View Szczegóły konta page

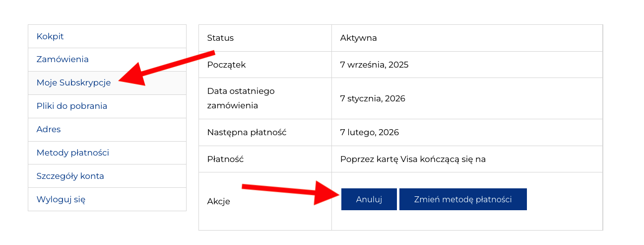pos(70,176)
